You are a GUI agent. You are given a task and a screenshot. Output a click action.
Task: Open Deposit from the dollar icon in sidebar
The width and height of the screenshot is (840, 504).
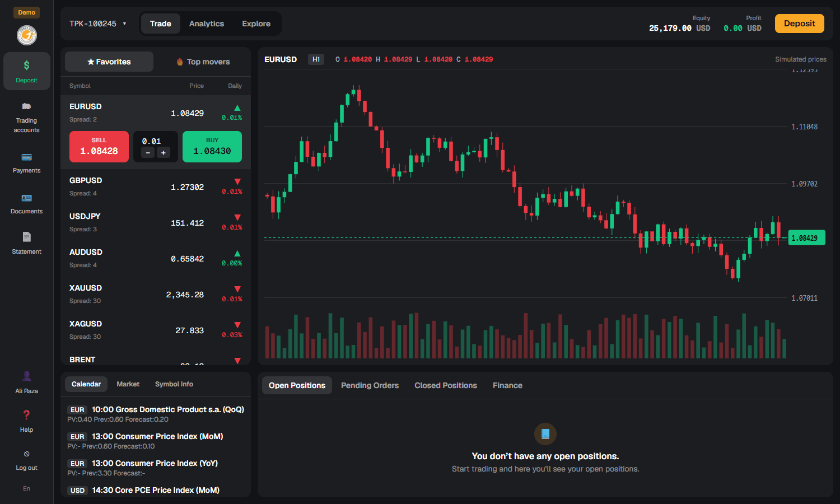tap(26, 66)
